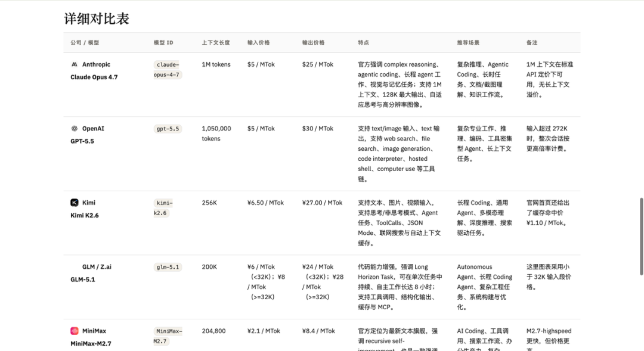This screenshot has width=644, height=351.
Task: Click the 204,800 context length cell
Action: point(213,331)
